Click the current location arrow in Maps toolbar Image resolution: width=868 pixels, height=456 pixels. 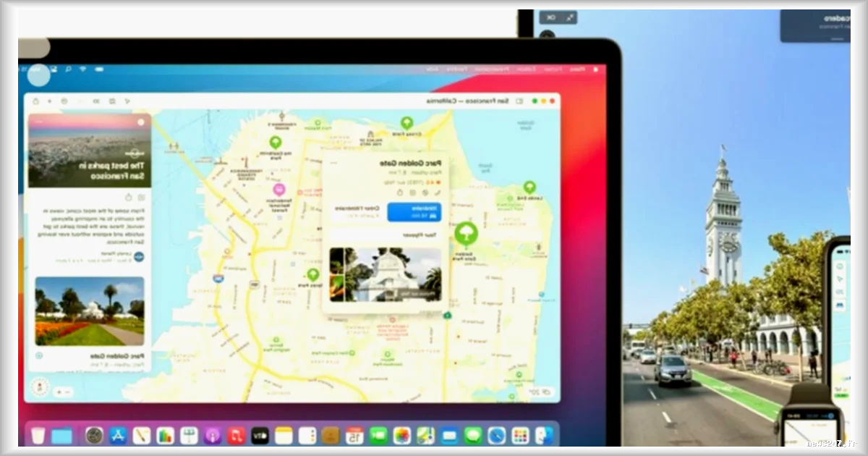click(127, 101)
